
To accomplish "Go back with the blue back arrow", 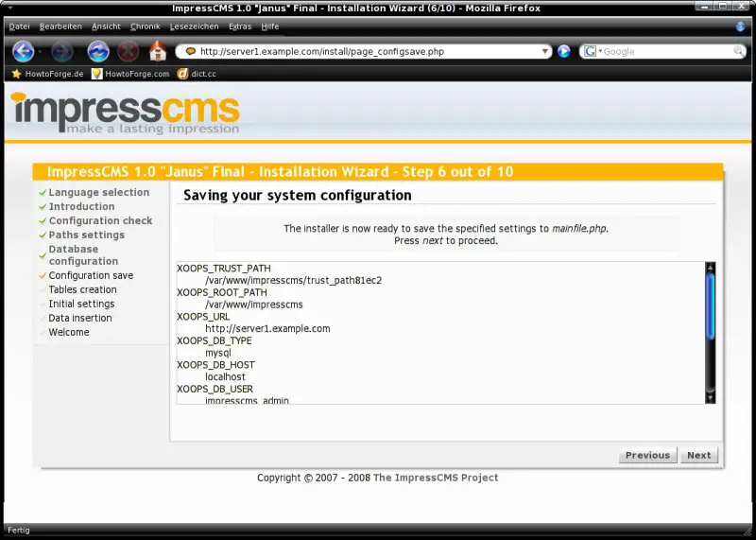I will (x=23, y=51).
